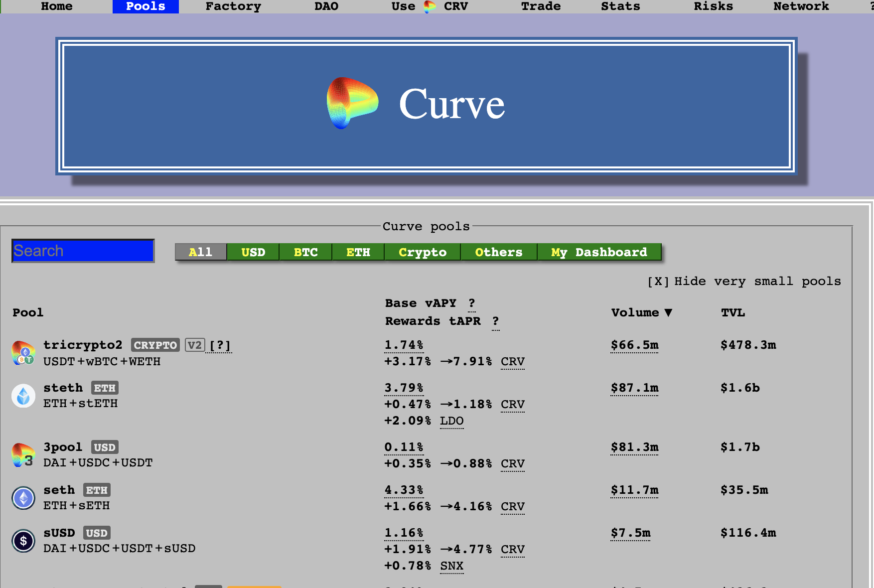This screenshot has width=874, height=588.
Task: Toggle the Hide very small pools checkbox
Action: click(x=658, y=281)
